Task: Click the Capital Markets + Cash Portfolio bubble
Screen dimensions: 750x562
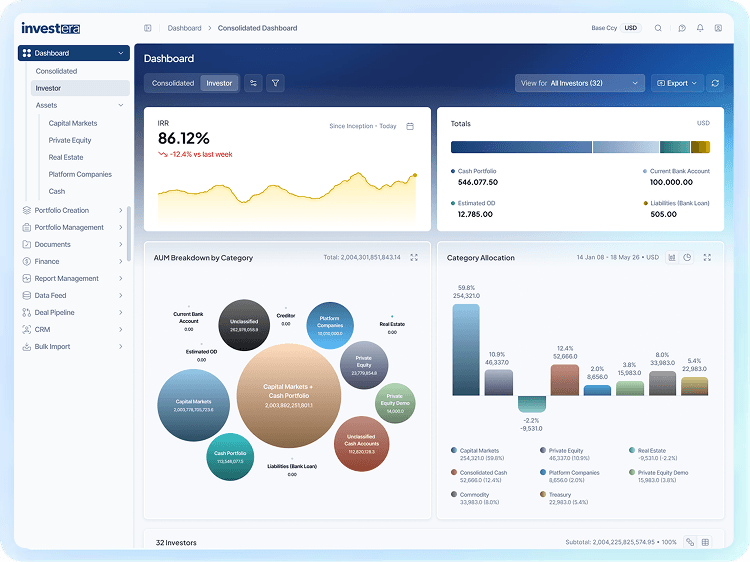Action: pyautogui.click(x=289, y=396)
